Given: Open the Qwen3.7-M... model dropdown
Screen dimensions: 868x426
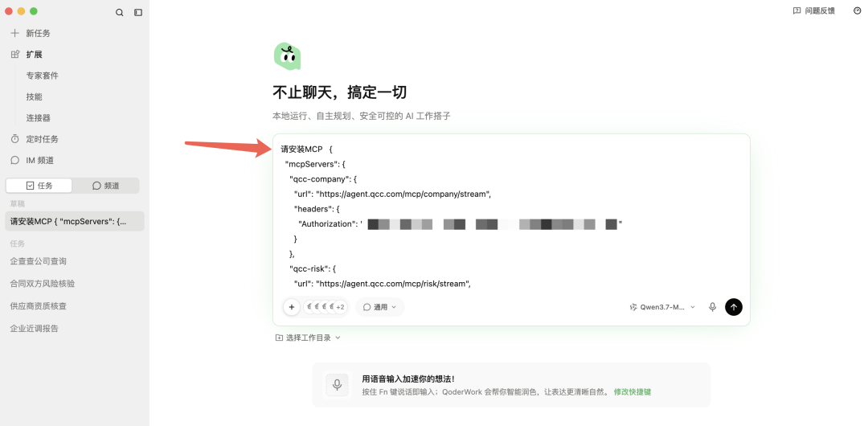Looking at the screenshot, I should 662,307.
